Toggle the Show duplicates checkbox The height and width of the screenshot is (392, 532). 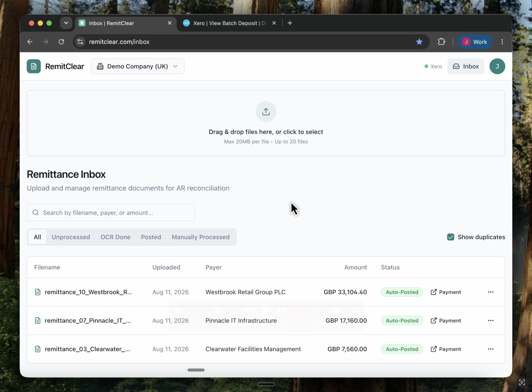click(x=451, y=237)
